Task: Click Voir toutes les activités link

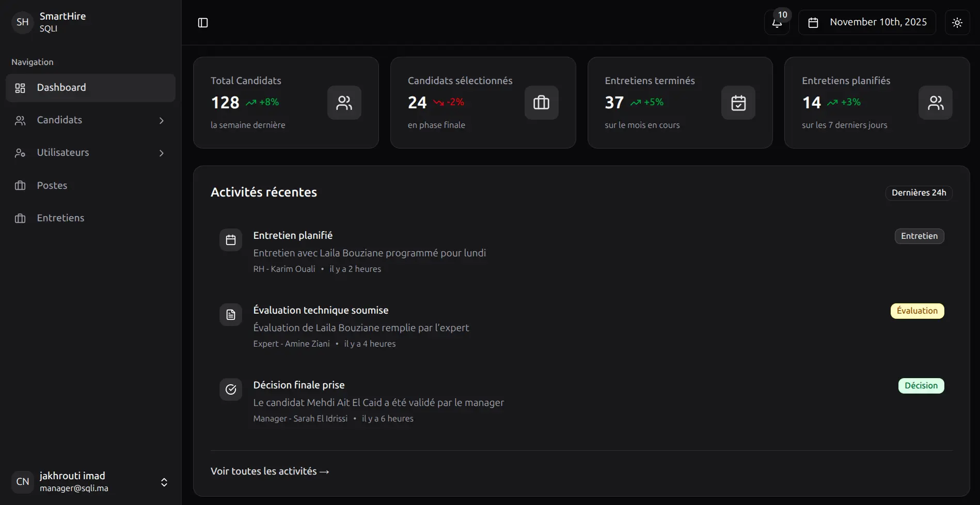Action: [270, 471]
